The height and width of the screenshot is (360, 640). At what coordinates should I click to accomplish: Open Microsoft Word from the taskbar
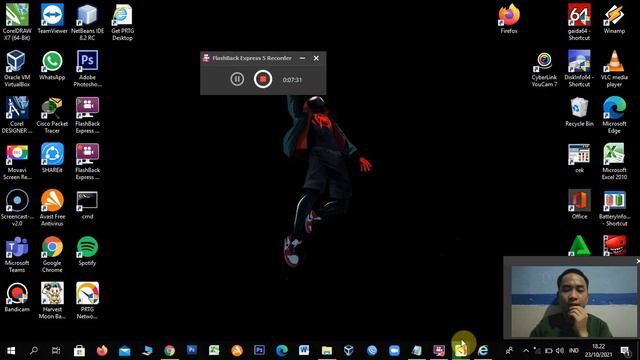pos(304,351)
